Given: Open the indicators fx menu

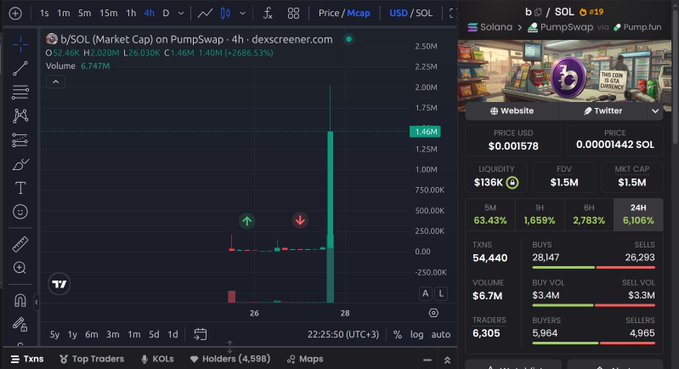Looking at the screenshot, I should [x=268, y=13].
